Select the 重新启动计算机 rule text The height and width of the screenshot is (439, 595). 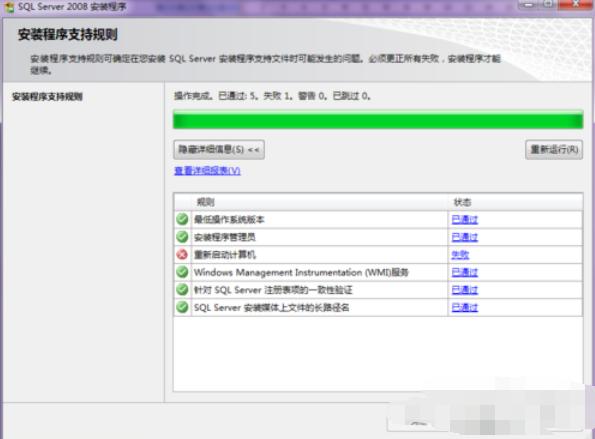(225, 255)
